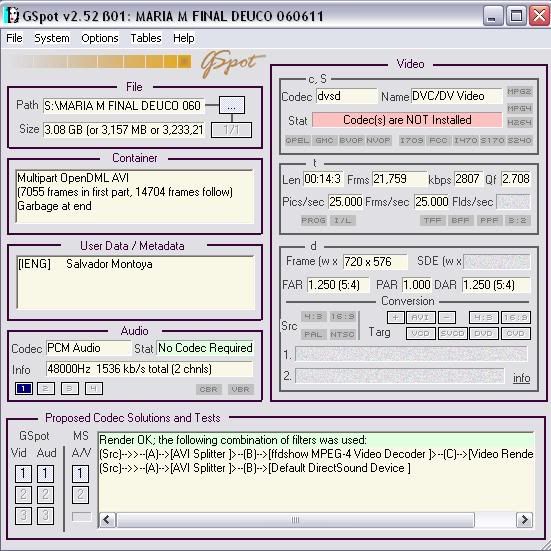Click the GMC indicator
The width and height of the screenshot is (551, 551).
(324, 140)
